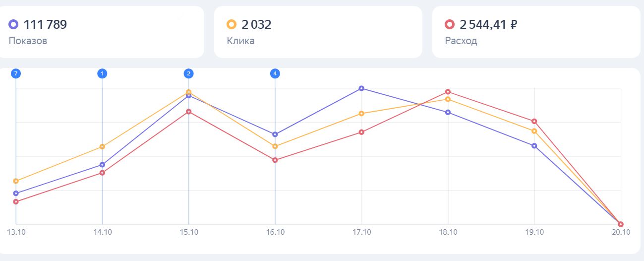The height and width of the screenshot is (261, 644).
Task: Toggle the Клика metric label
Action: pyautogui.click(x=240, y=41)
